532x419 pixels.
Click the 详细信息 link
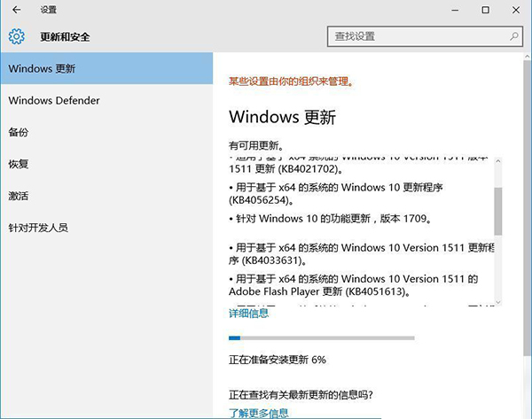[x=248, y=313]
